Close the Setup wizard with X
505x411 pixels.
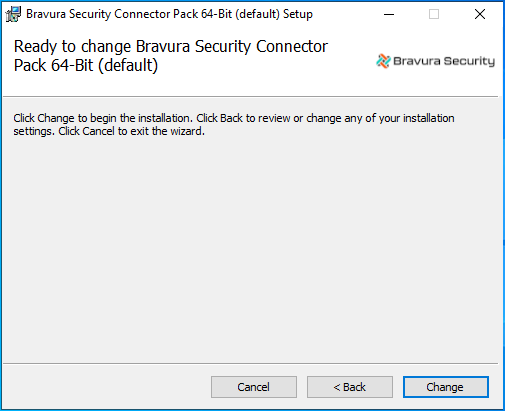(480, 14)
